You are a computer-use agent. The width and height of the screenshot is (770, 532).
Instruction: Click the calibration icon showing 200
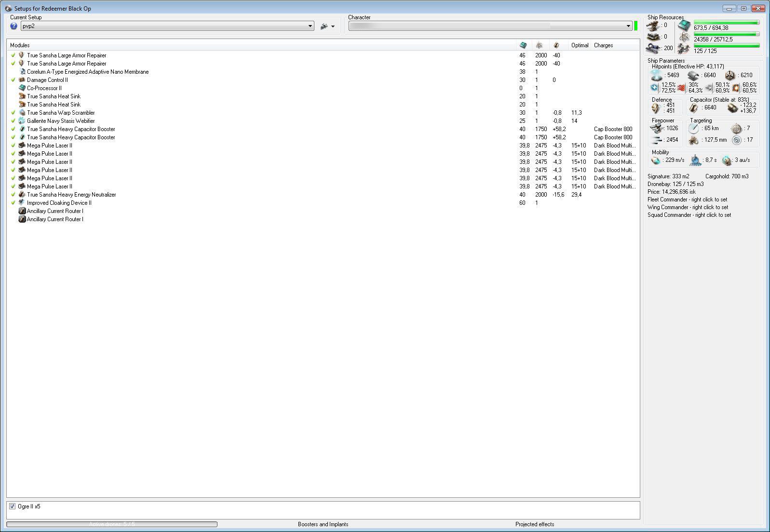click(x=653, y=48)
